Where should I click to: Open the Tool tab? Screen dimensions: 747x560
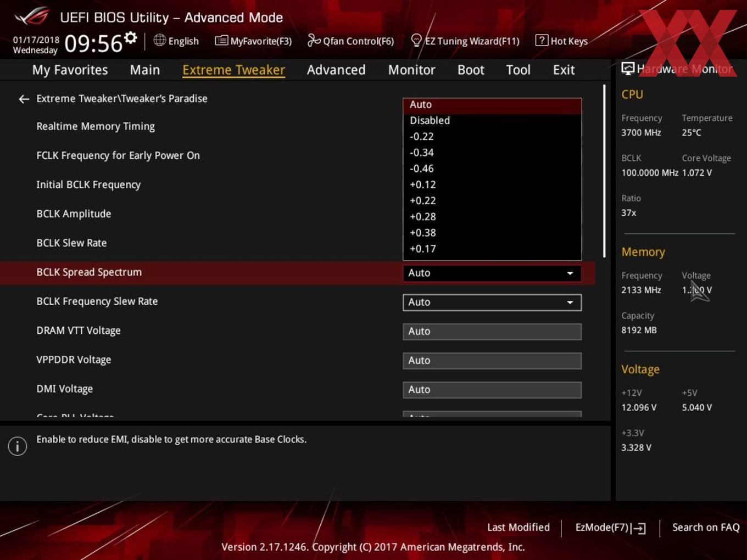pos(518,70)
